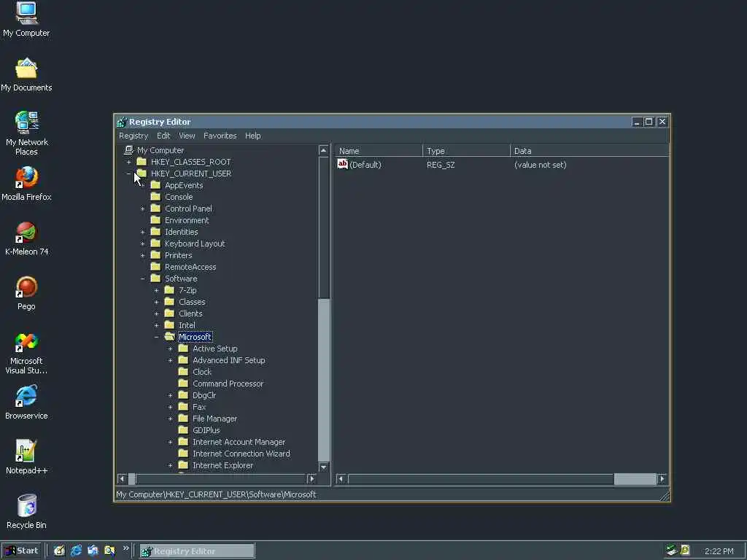Click the Registry Editor taskbar button
The width and height of the screenshot is (747, 560).
coord(197,551)
